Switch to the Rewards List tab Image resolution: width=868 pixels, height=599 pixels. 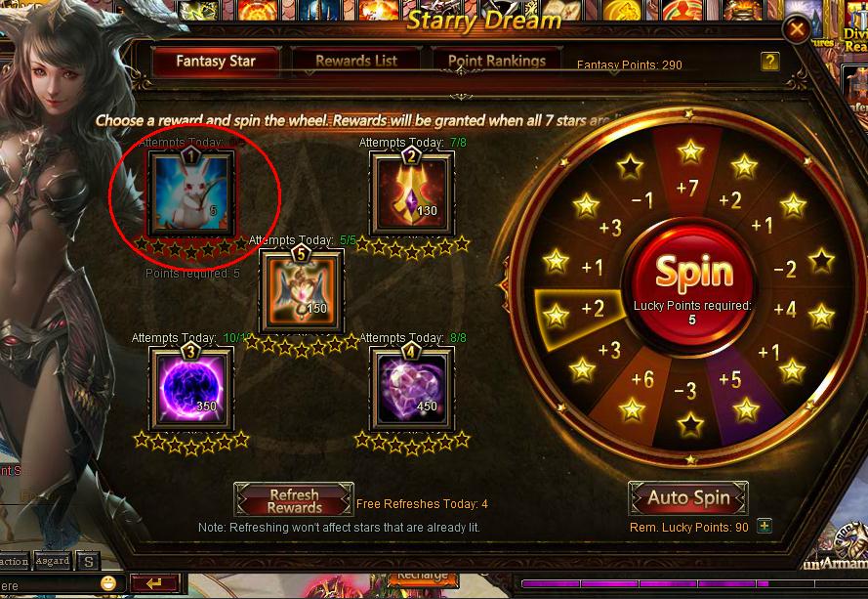click(x=356, y=61)
